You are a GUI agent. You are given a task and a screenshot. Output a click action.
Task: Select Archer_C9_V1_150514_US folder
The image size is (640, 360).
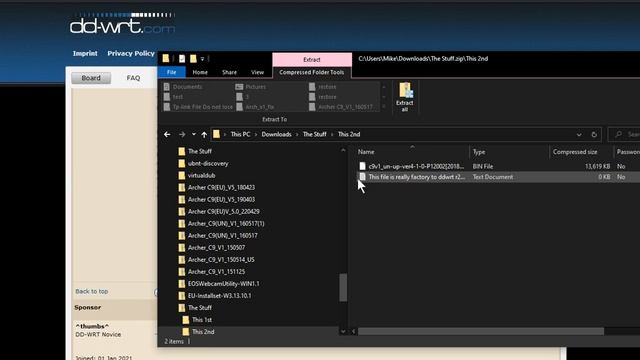(x=221, y=260)
